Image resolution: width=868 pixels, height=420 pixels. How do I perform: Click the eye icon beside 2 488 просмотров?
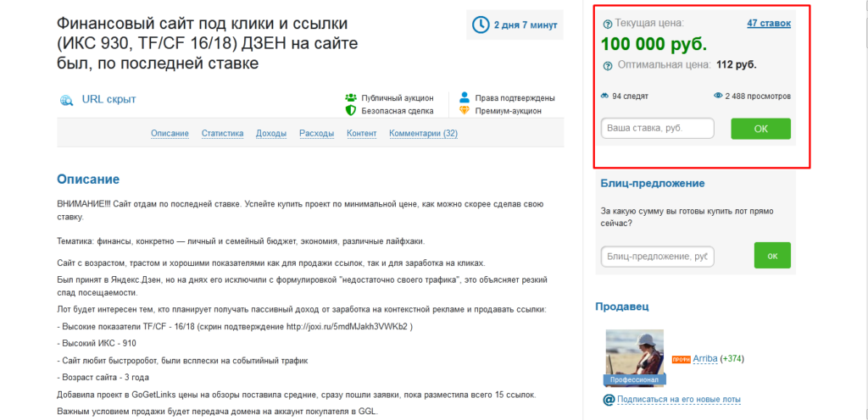pyautogui.click(x=718, y=97)
